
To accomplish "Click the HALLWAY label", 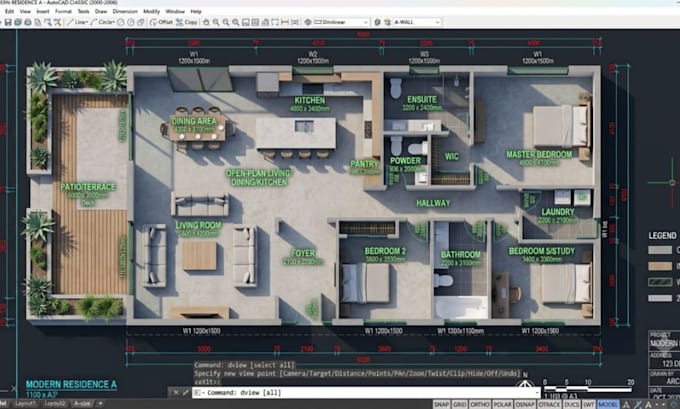I will (x=433, y=203).
